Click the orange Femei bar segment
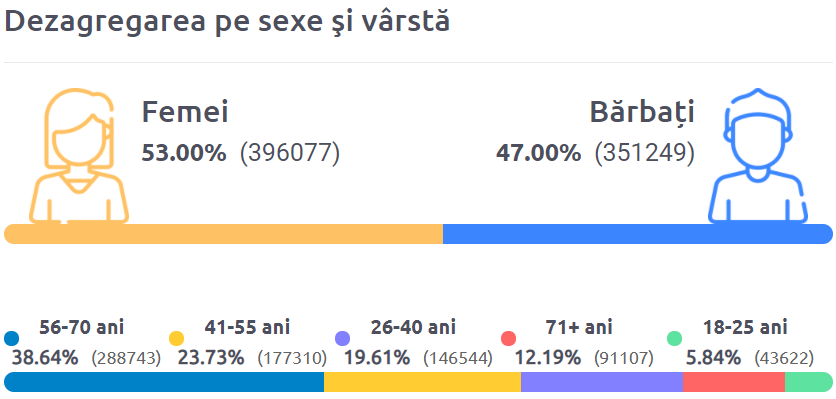Screen dimensions: 836x399 [x=223, y=234]
